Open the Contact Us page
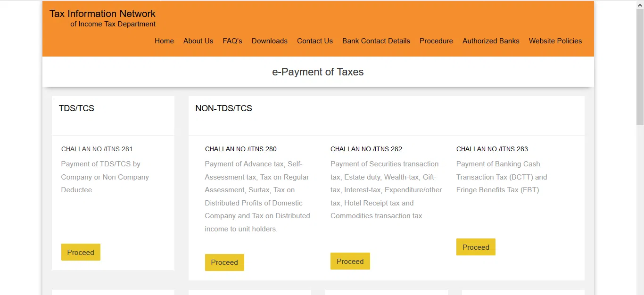 coord(314,41)
